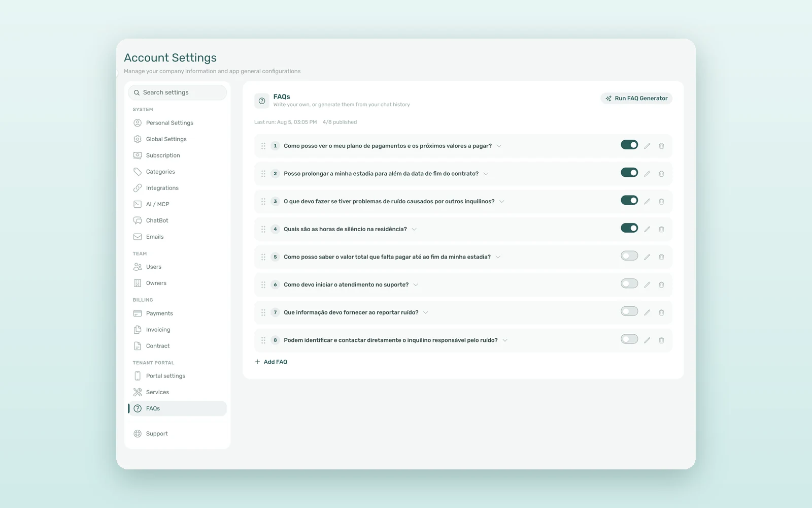
Task: Click the Search settings field
Action: 177,92
